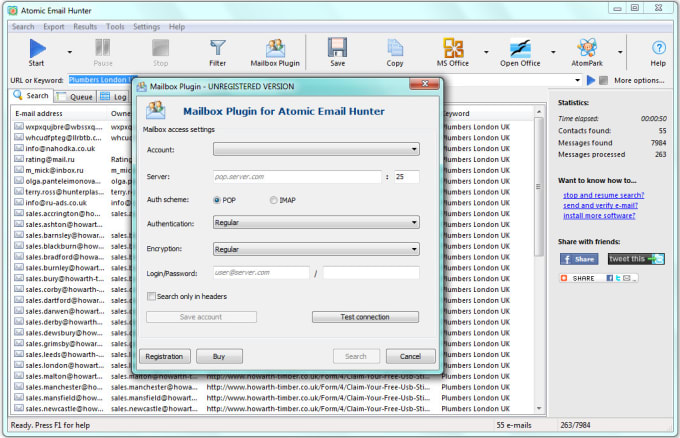Screen dimensions: 680x438
Task: Click the Password input field
Action: pos(371,273)
